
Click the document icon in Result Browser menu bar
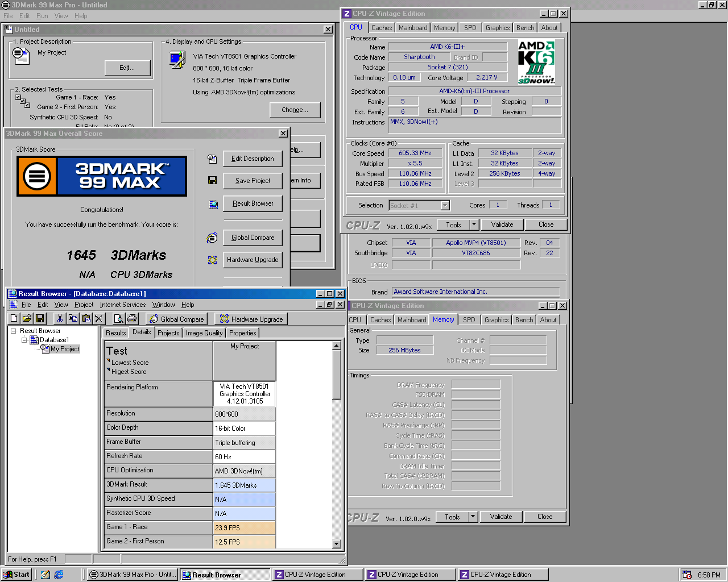[14, 305]
